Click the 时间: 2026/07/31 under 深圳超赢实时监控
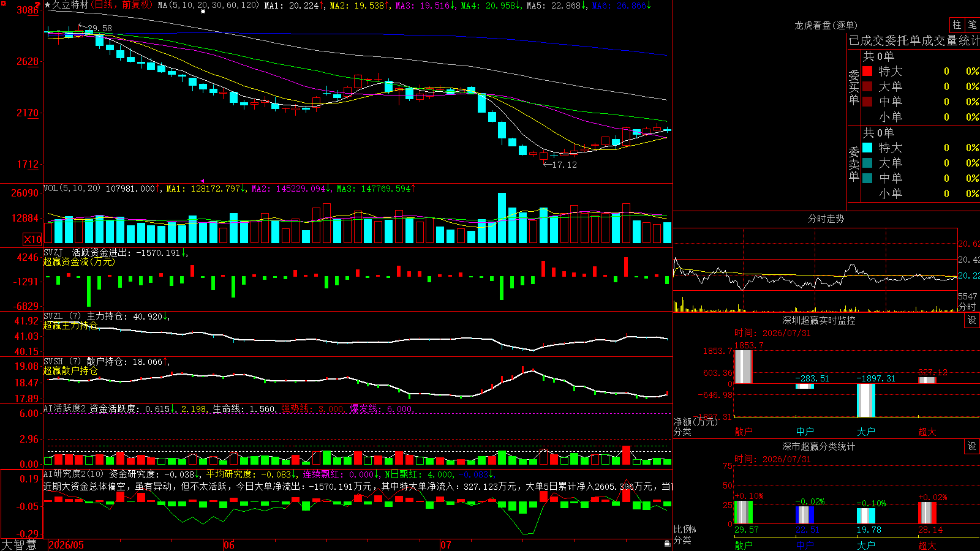 click(772, 333)
